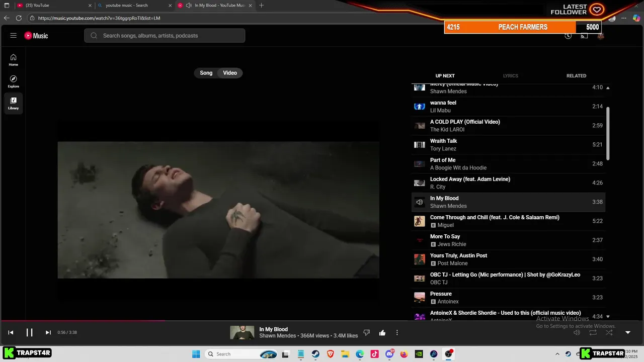
Task: Play A COLD PLAY by The Kid LAROI
Action: [x=508, y=126]
